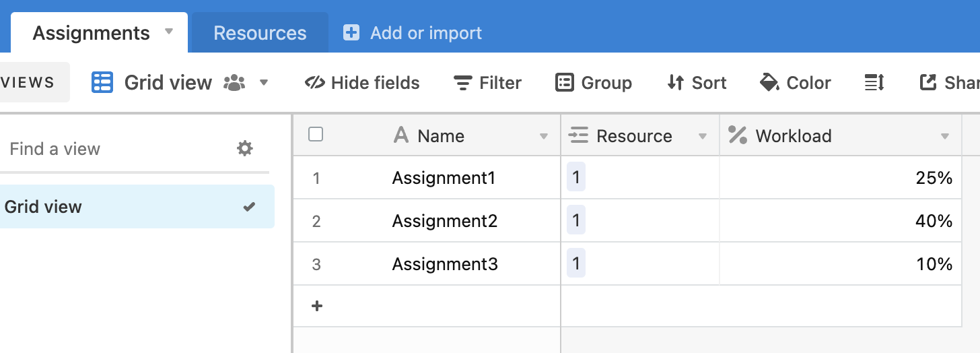Select Grid view in the sidebar list
The width and height of the screenshot is (980, 353).
pyautogui.click(x=137, y=206)
